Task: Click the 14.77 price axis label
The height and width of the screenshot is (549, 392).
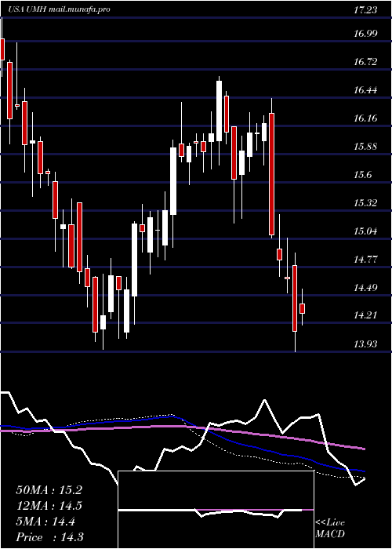Action: 365,260
